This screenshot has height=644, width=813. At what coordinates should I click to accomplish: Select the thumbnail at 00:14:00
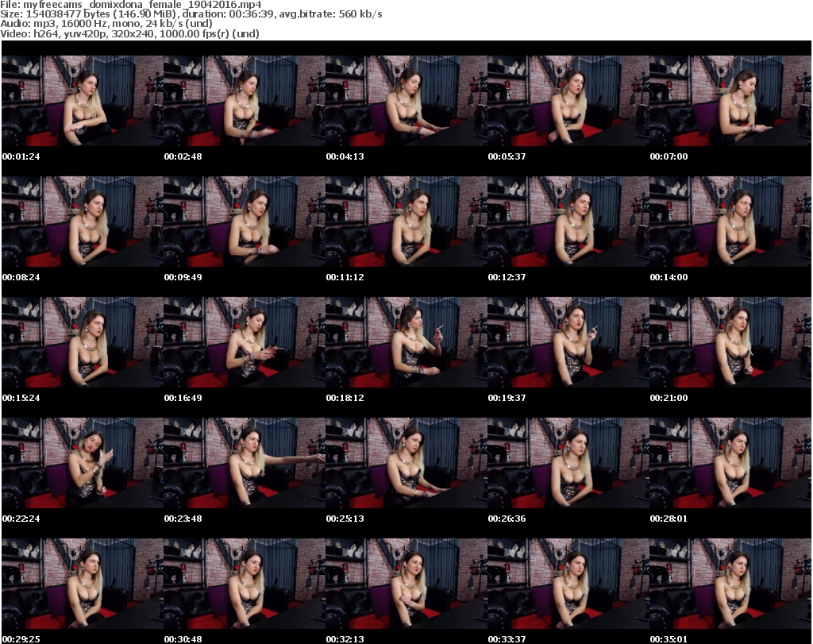coord(730,222)
